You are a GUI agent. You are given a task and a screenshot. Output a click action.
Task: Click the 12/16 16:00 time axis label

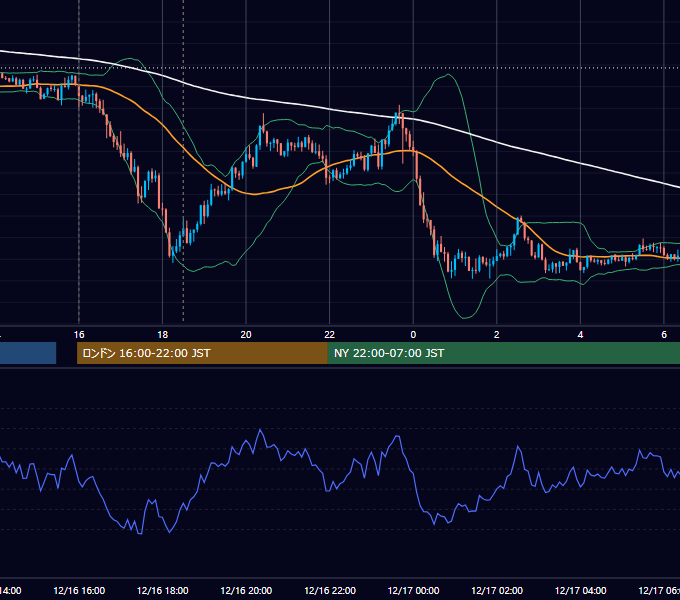[79, 590]
